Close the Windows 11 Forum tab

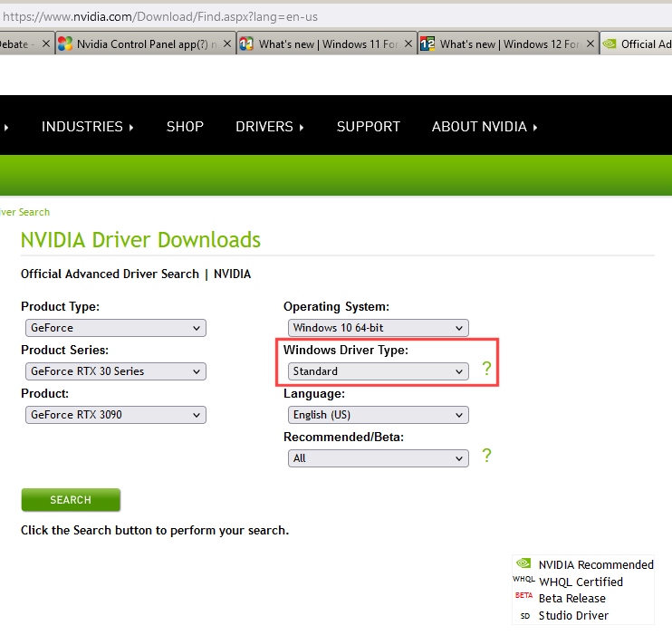(x=408, y=43)
